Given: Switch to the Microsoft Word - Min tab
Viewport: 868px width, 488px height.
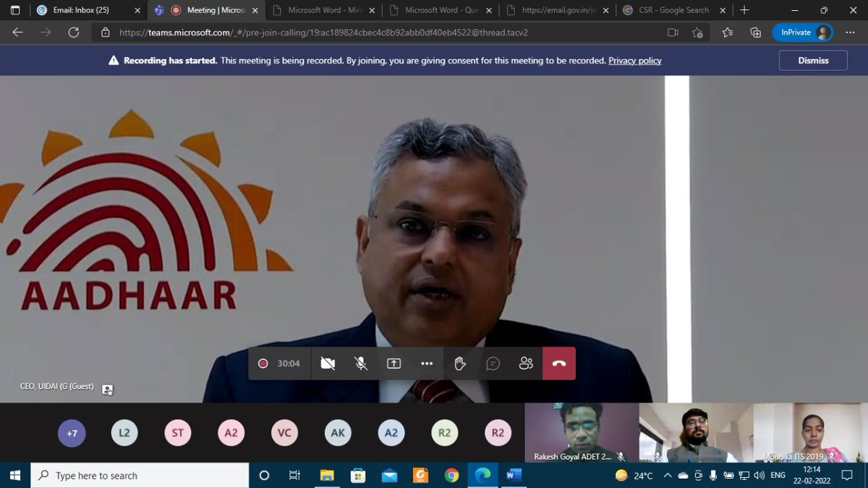Looking at the screenshot, I should tap(324, 10).
